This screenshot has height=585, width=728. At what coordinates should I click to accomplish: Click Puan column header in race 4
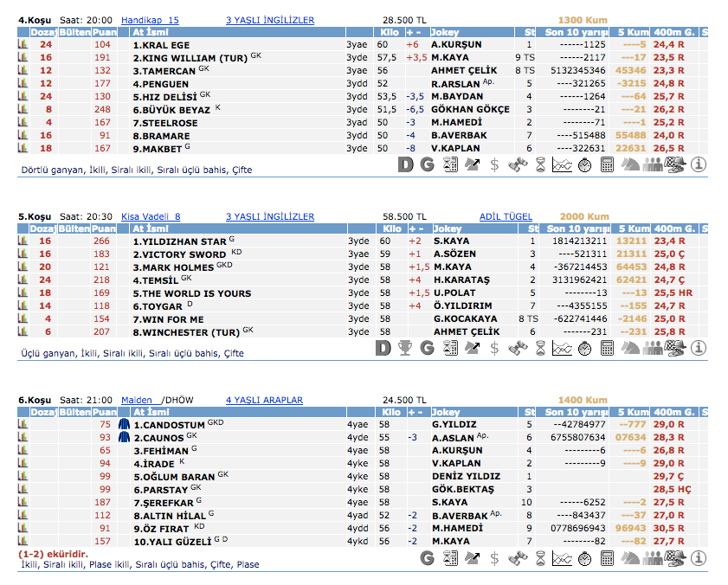click(x=103, y=32)
